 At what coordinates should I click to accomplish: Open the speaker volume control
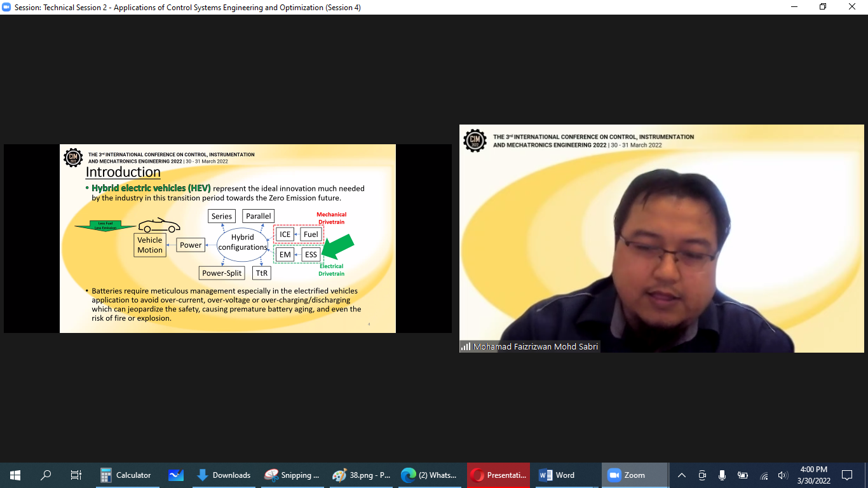click(x=783, y=475)
